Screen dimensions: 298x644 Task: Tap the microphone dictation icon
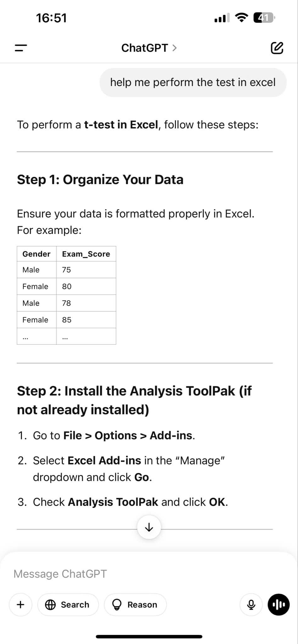coord(251,604)
